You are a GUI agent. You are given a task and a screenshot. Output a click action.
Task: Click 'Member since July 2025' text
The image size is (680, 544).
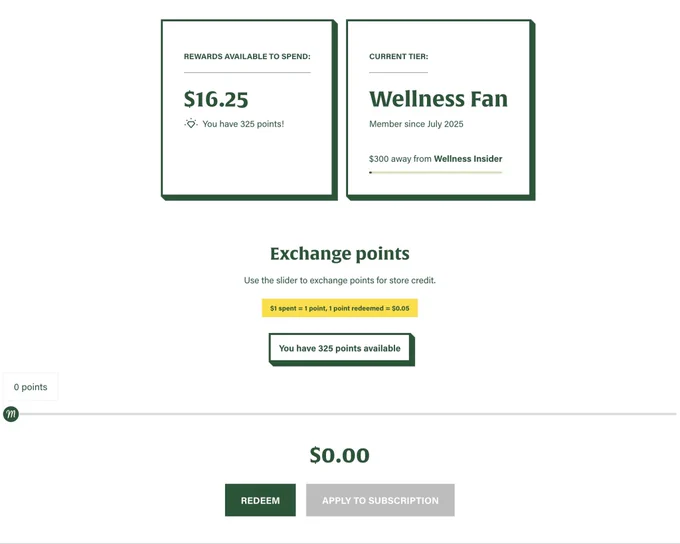[416, 124]
